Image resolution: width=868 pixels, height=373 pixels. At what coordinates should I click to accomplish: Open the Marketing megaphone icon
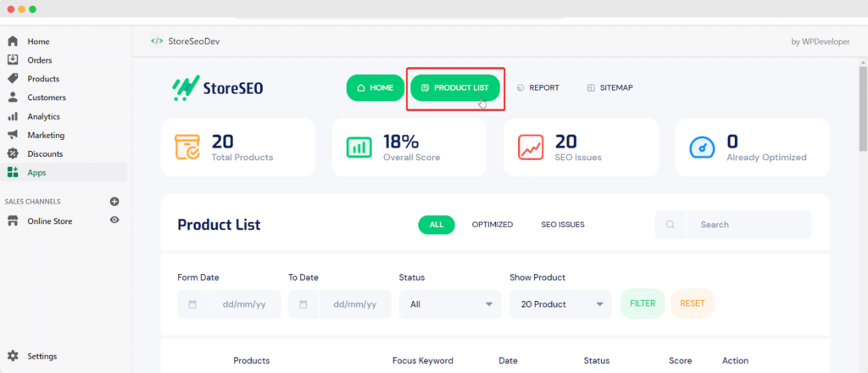[13, 135]
